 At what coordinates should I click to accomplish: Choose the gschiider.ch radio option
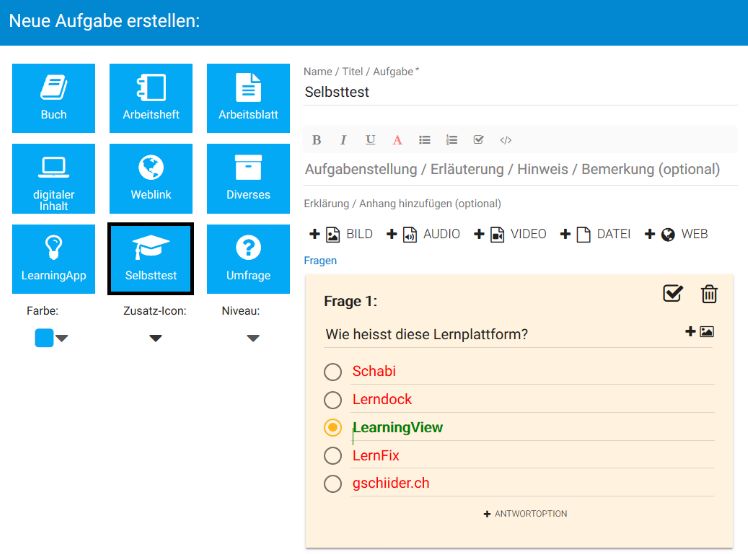(x=333, y=484)
